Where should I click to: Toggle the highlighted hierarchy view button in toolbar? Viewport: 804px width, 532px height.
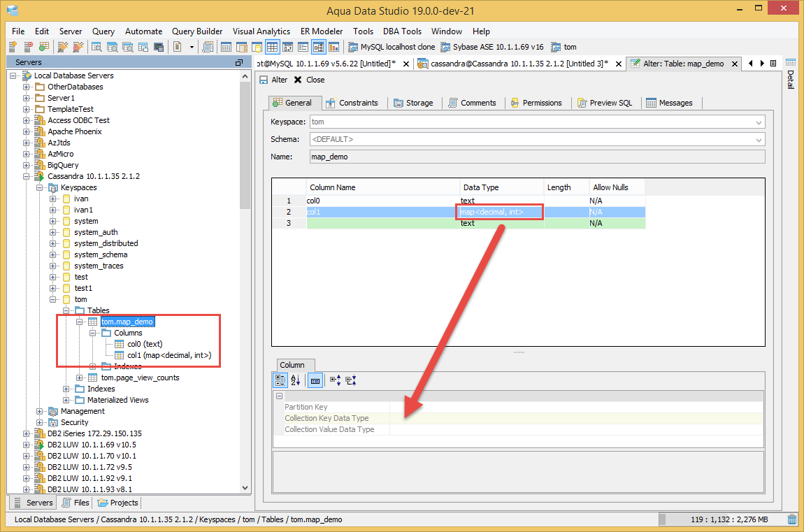click(318, 47)
